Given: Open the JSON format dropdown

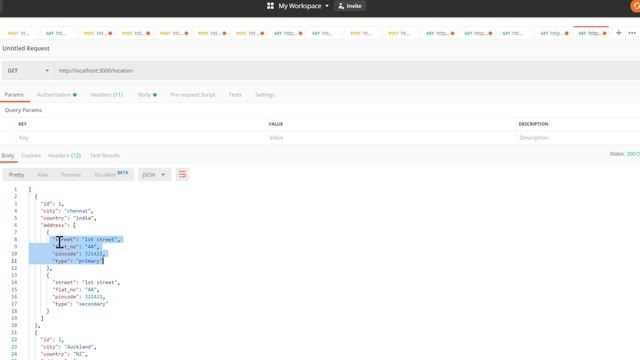Looking at the screenshot, I should click(154, 175).
